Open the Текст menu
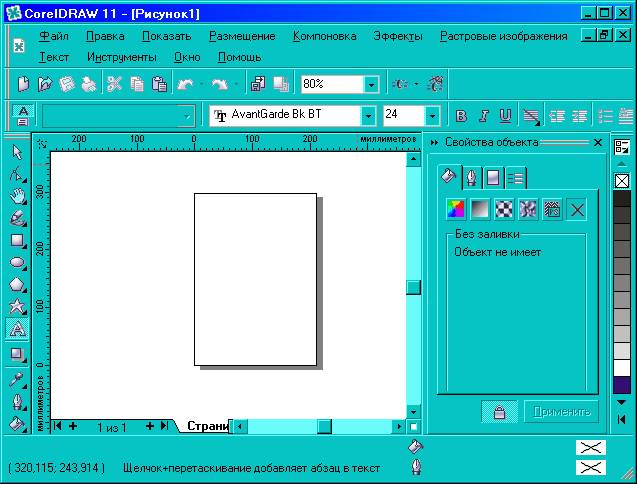 (54, 57)
